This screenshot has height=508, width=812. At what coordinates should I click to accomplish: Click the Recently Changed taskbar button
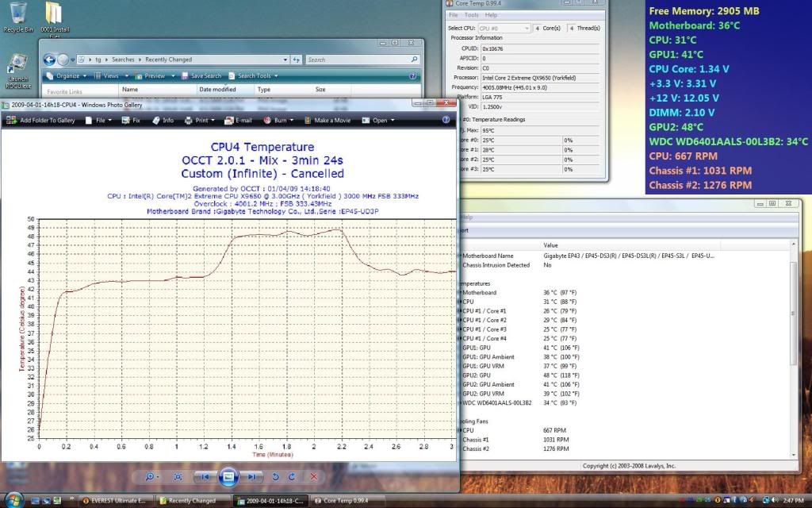tap(193, 501)
